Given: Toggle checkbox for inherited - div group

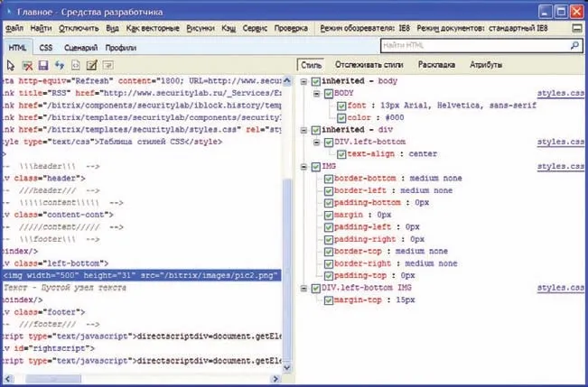Looking at the screenshot, I should point(316,130).
